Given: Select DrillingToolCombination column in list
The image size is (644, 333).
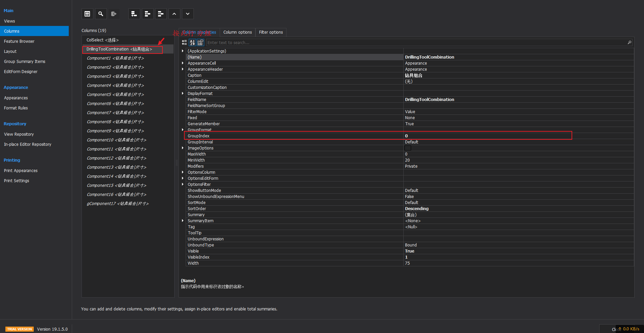Looking at the screenshot, I should click(x=128, y=49).
